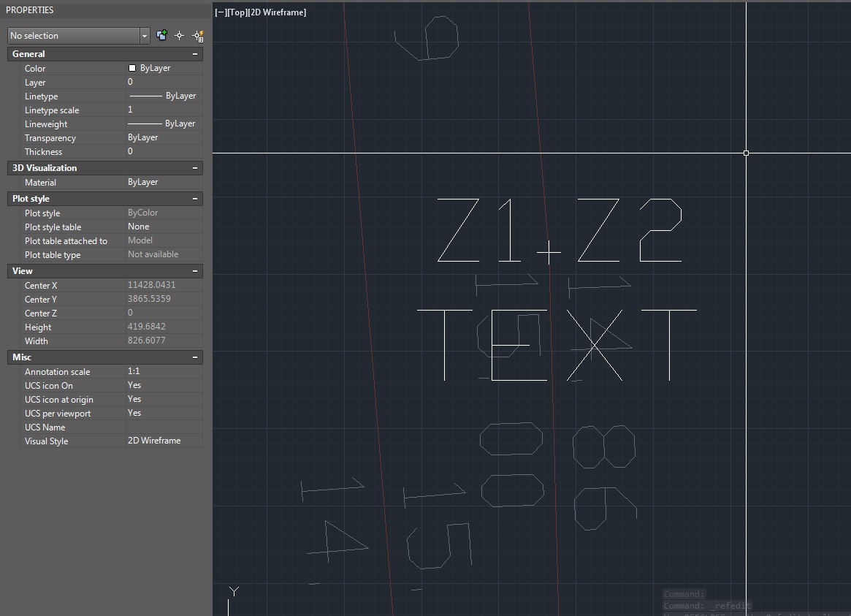Select the Z2 text object in drawing
The image size is (851, 616).
click(629, 230)
